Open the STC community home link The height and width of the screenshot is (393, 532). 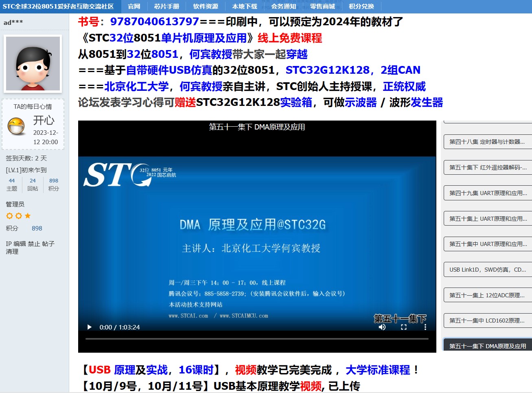tap(58, 7)
